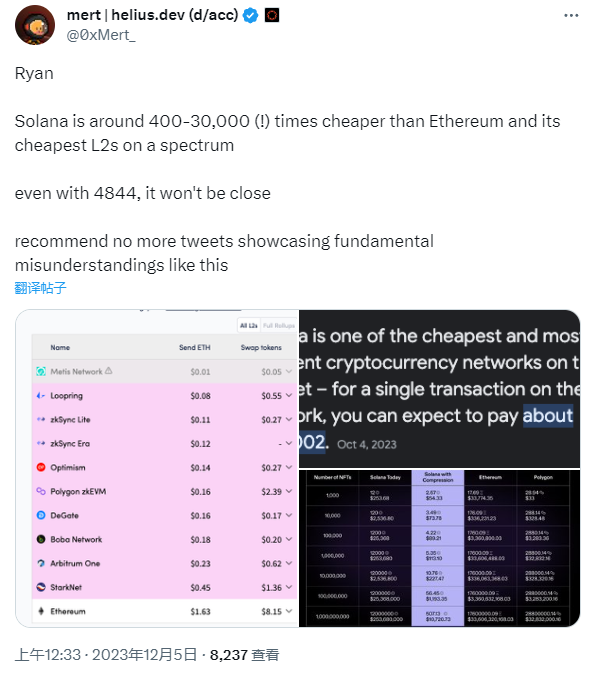
Task: Expand the Ethereum row chevron
Action: [289, 611]
